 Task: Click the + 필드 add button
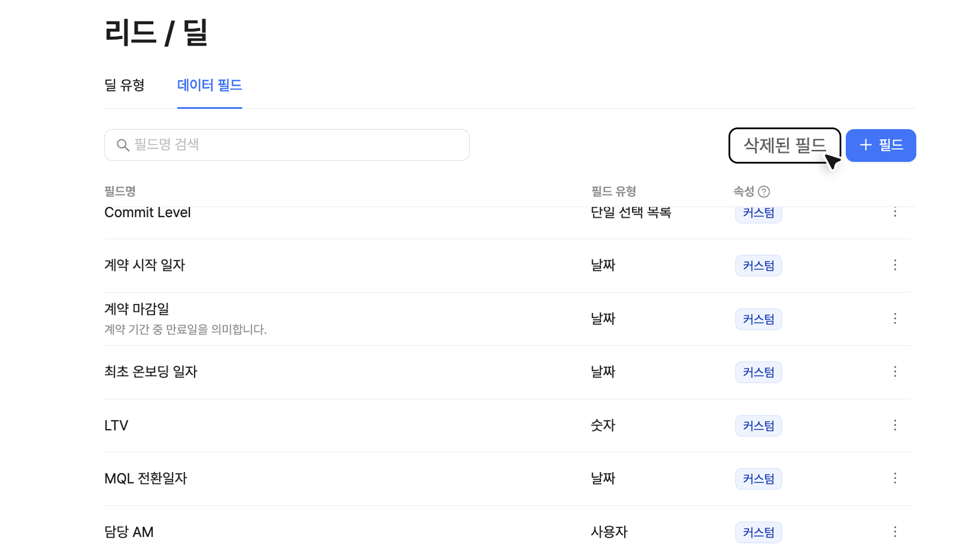coord(880,145)
